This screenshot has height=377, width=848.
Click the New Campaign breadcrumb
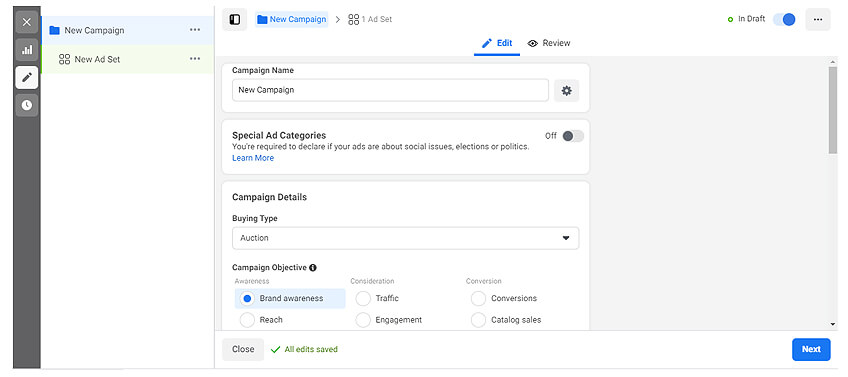coord(292,19)
